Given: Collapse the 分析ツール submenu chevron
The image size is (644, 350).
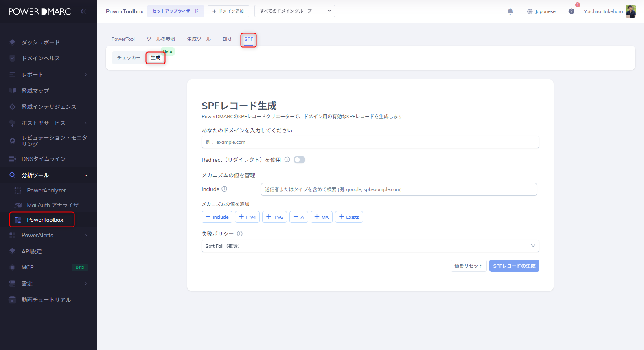Looking at the screenshot, I should pos(86,175).
